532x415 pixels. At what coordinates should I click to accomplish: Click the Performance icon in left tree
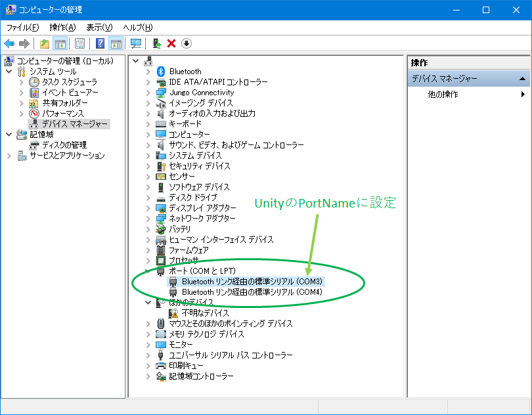pyautogui.click(x=34, y=114)
